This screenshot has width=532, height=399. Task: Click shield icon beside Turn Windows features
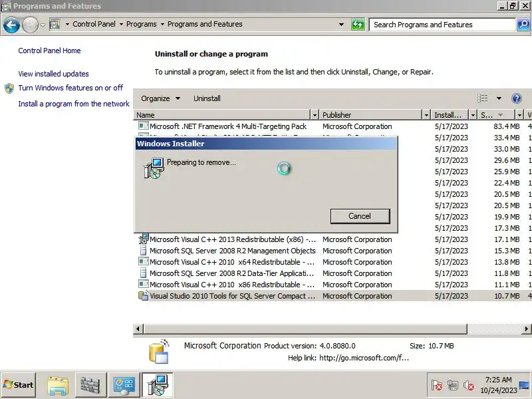pyautogui.click(x=9, y=88)
